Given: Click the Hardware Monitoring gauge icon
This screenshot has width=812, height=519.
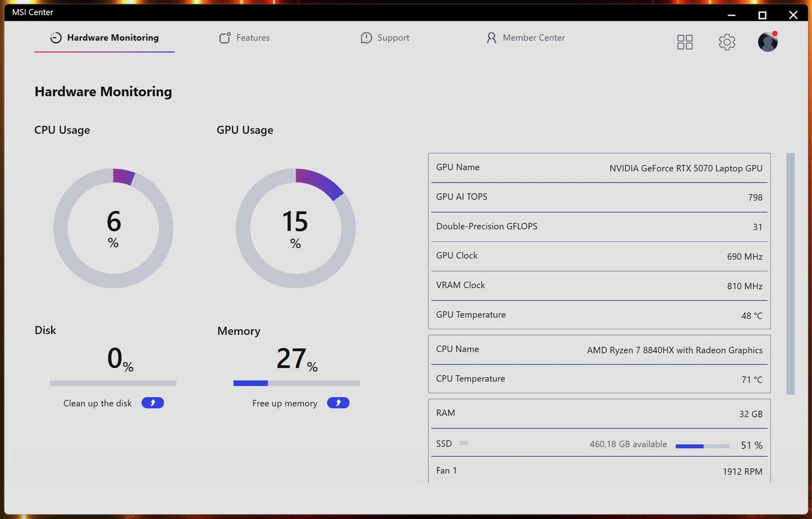Looking at the screenshot, I should (56, 38).
